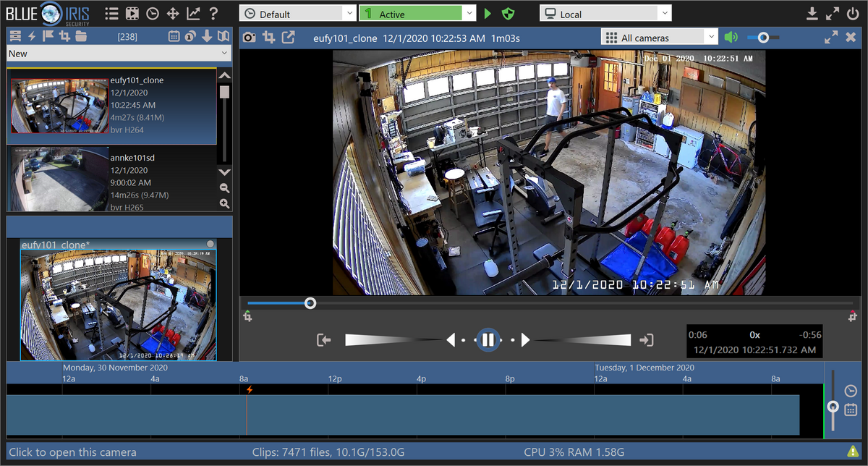Click the green play arrow beside Active
The width and height of the screenshot is (868, 466).
click(x=488, y=14)
